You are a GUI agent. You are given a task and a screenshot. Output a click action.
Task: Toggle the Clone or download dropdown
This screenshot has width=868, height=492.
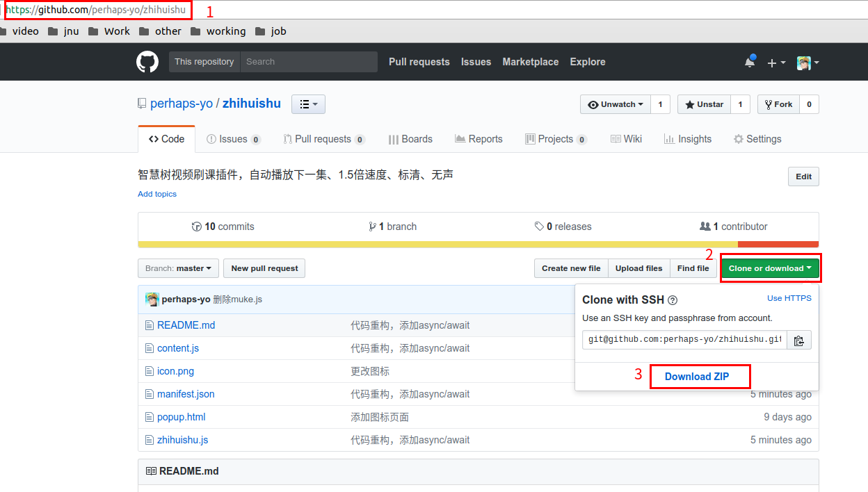770,268
